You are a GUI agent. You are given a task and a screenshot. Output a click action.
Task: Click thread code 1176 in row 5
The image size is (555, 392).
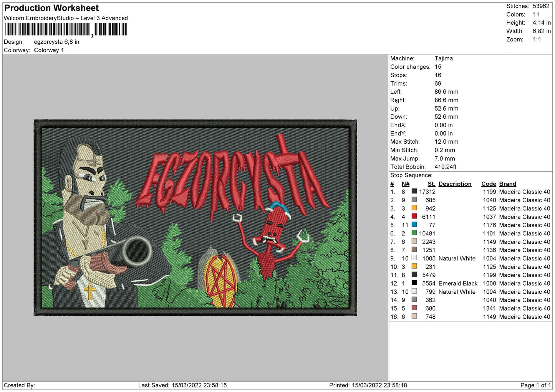489,225
